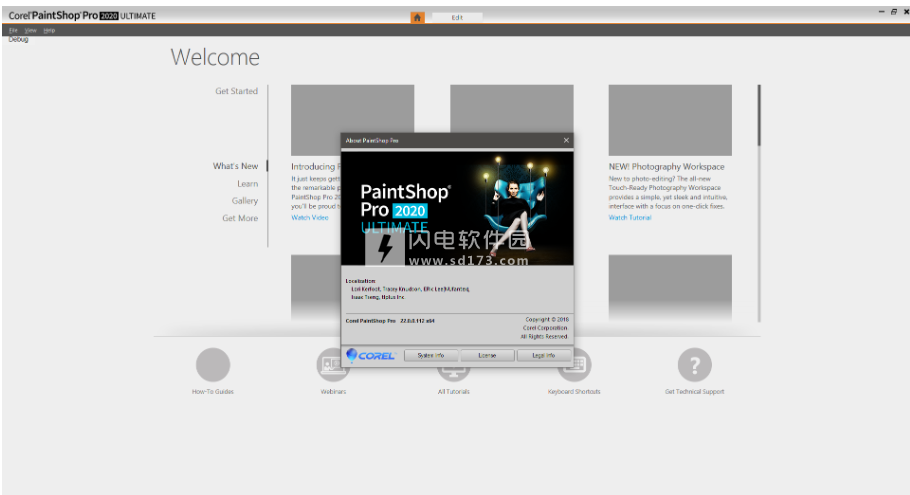Restore down the PaintShop Pro window
Viewport: 910px width, 495px height.
click(894, 12)
